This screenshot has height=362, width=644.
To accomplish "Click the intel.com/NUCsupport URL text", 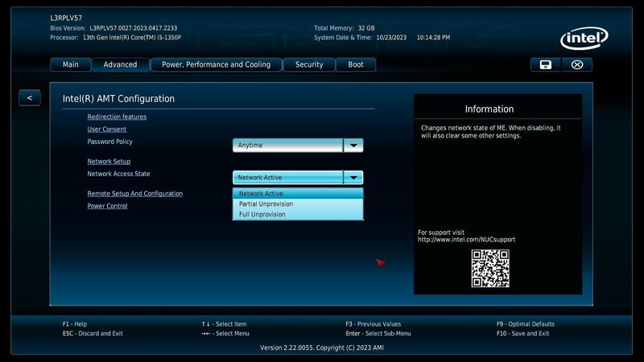I will point(466,240).
